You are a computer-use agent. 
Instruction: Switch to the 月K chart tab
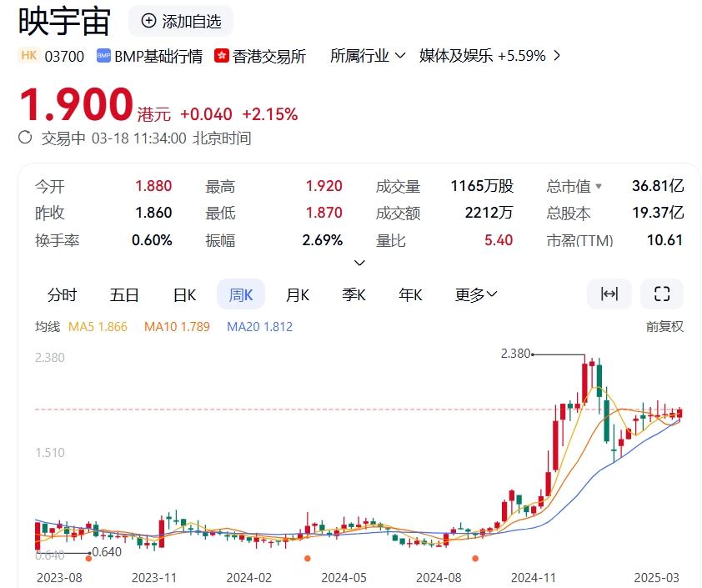click(x=297, y=294)
